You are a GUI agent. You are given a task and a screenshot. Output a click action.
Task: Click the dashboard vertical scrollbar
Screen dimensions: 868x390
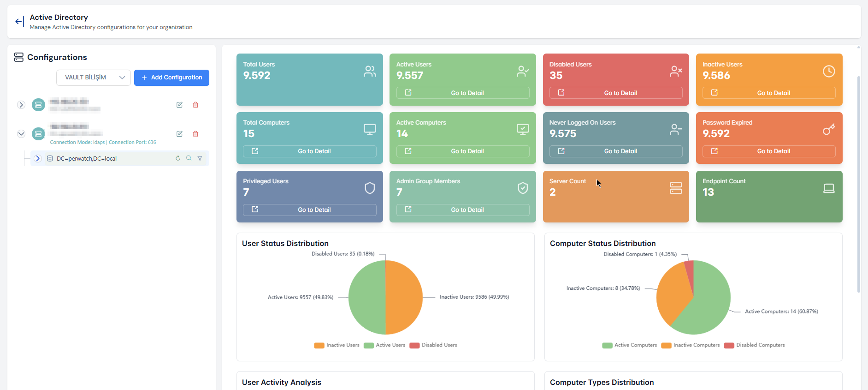(x=858, y=185)
